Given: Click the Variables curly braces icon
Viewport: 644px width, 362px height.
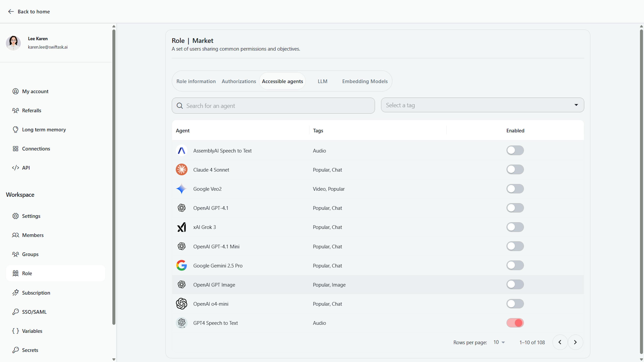Looking at the screenshot, I should [x=15, y=331].
